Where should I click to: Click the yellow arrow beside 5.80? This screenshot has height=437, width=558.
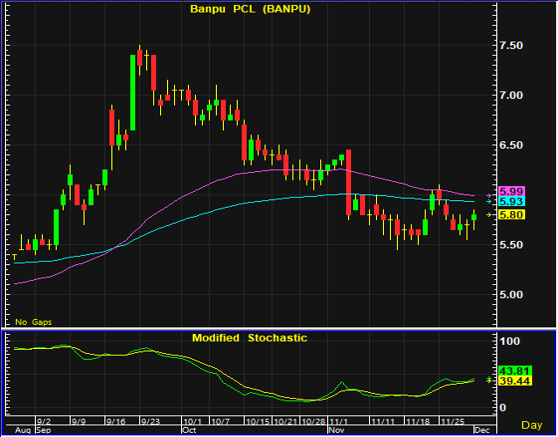tap(490, 215)
